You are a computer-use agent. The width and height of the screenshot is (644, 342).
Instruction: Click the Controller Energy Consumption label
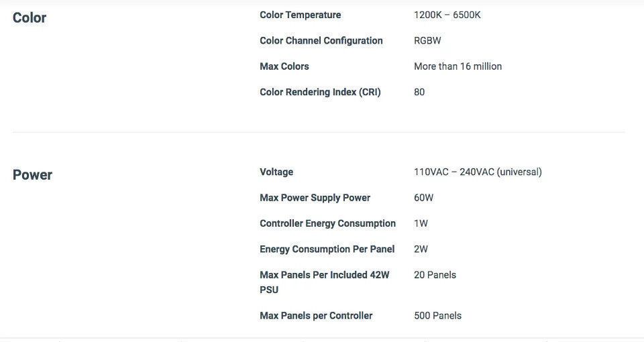click(327, 223)
